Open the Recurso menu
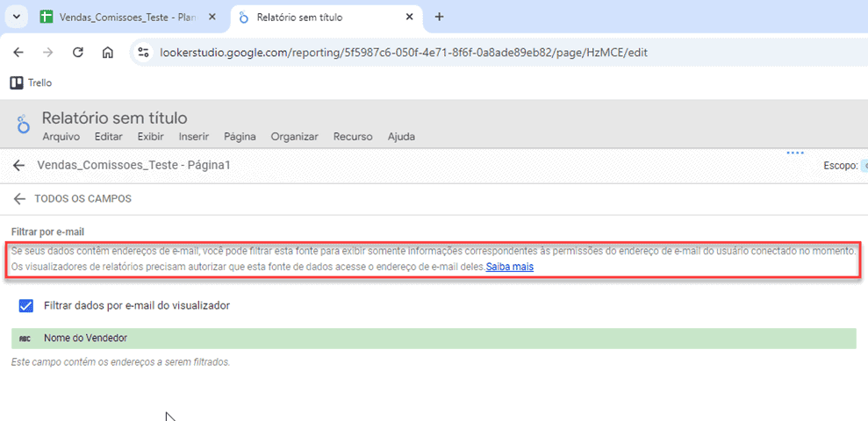868x421 pixels. (353, 137)
